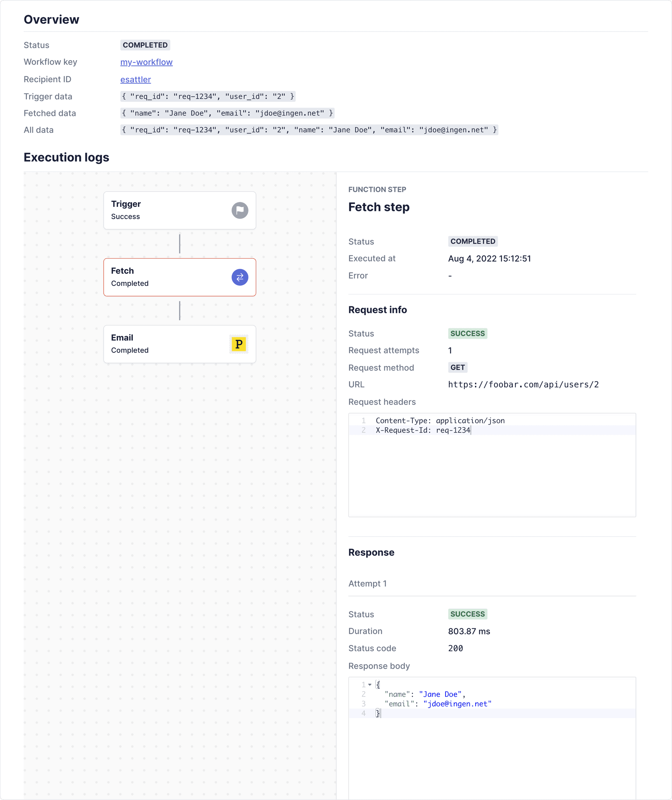This screenshot has height=800, width=672.
Task: Click the status code 200 value
Action: tap(455, 648)
